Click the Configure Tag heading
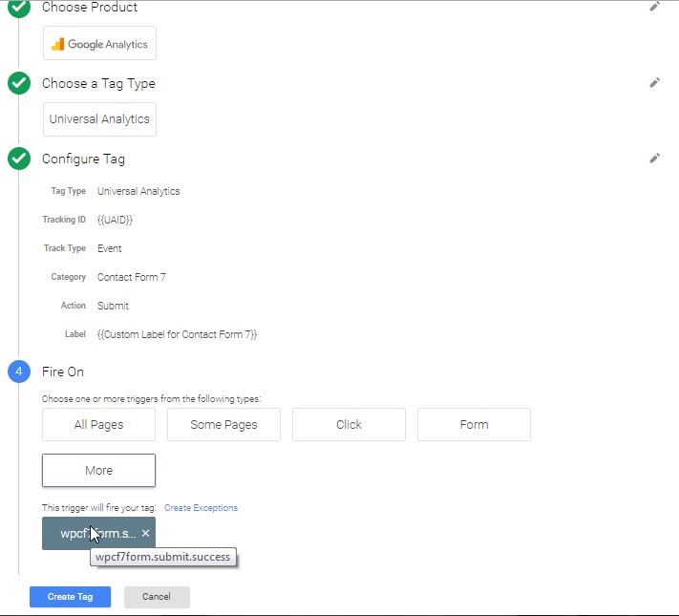This screenshot has width=679, height=616. point(84,159)
